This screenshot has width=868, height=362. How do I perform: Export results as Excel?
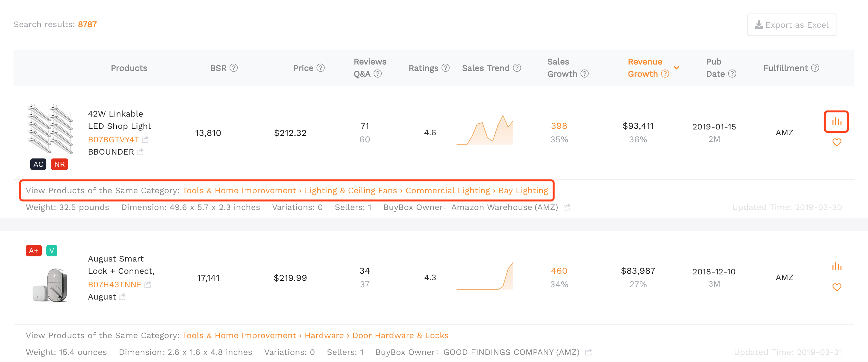[x=791, y=24]
